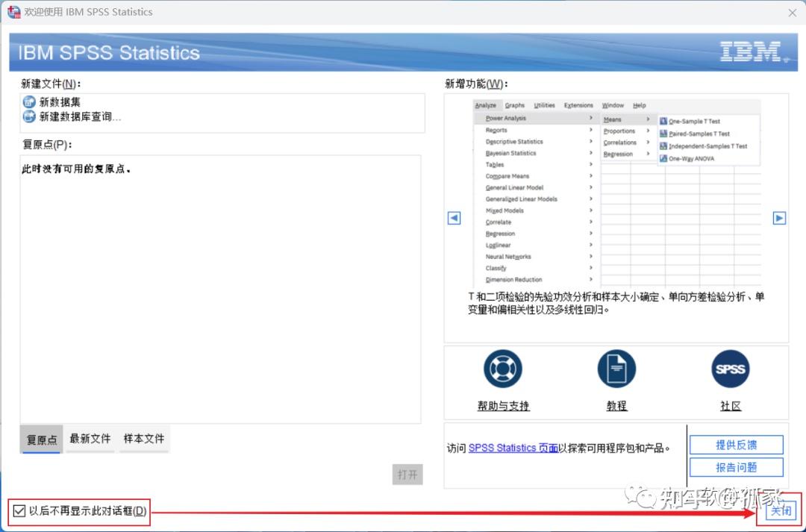Click the 教程 link text
Screen dimensions: 806x532
coord(616,406)
